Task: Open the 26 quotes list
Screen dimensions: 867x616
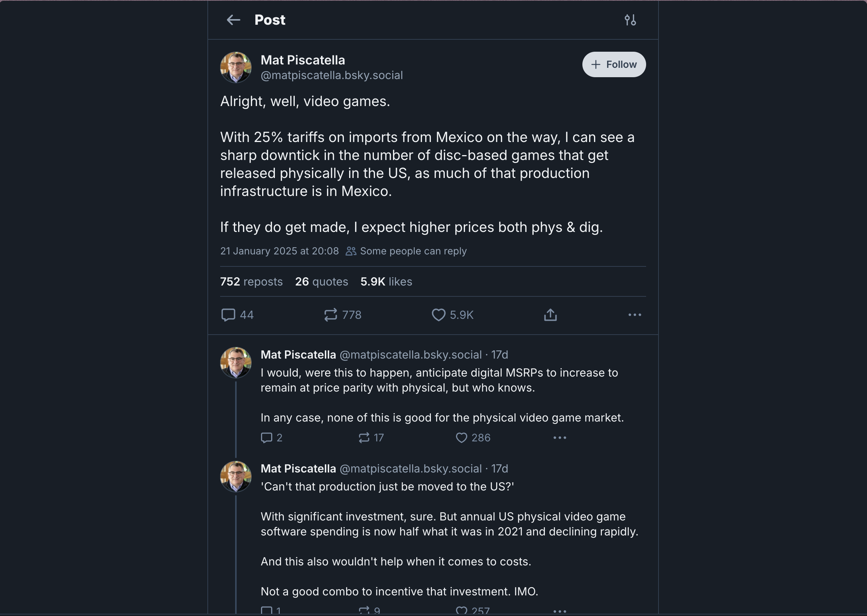Action: coord(321,281)
